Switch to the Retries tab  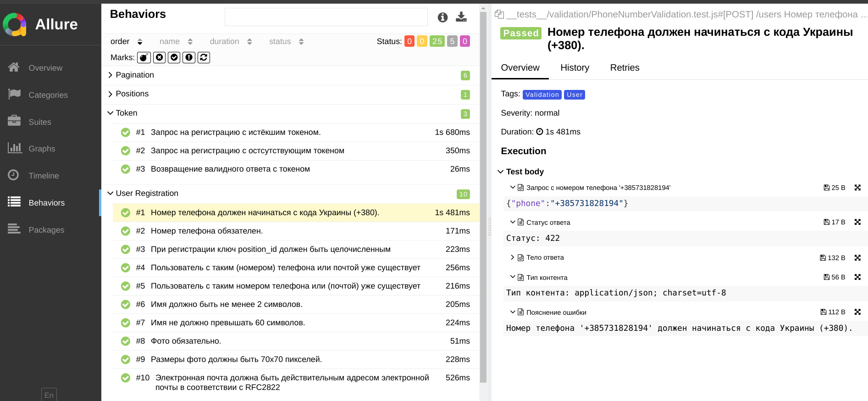(625, 68)
